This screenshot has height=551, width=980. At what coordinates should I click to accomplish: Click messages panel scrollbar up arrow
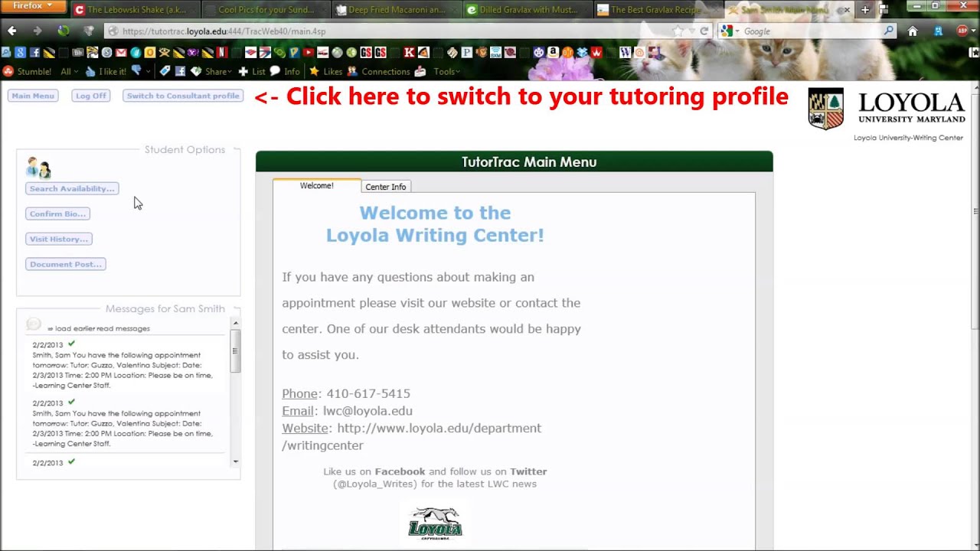[235, 323]
